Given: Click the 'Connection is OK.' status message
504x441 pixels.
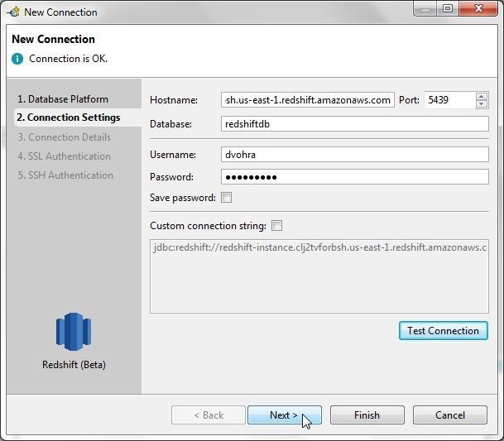Looking at the screenshot, I should click(68, 59).
